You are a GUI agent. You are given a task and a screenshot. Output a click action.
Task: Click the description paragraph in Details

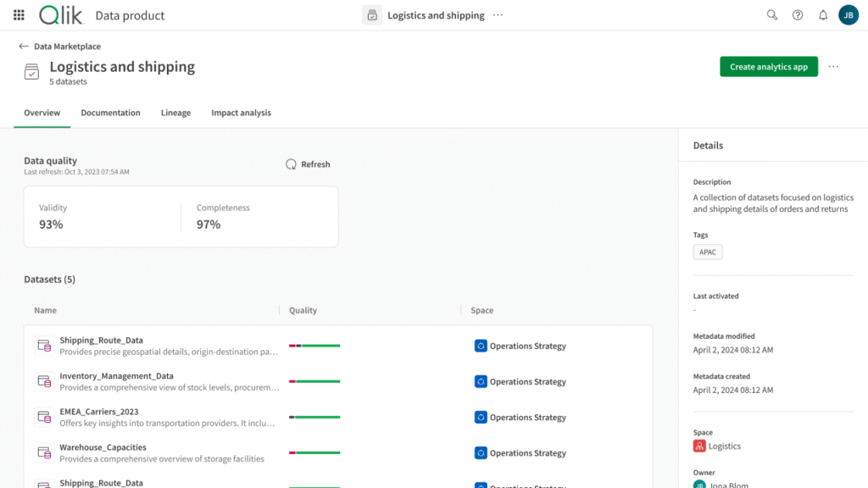coord(773,203)
